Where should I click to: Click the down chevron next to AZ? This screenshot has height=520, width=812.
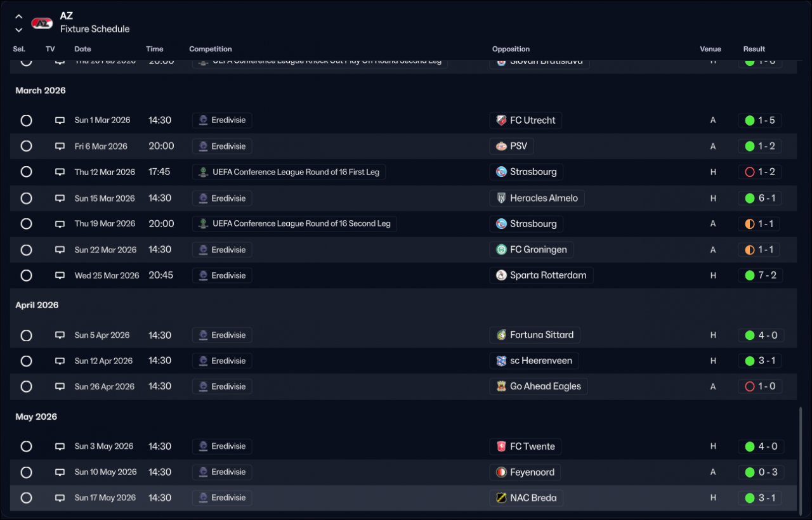tap(19, 30)
